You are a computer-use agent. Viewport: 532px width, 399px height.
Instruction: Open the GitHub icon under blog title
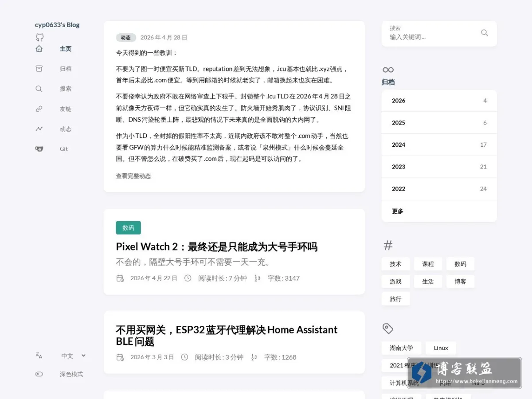pyautogui.click(x=40, y=37)
